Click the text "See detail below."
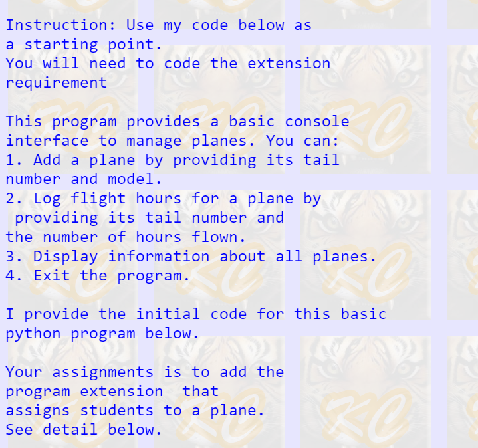The height and width of the screenshot is (448, 478). click(84, 429)
